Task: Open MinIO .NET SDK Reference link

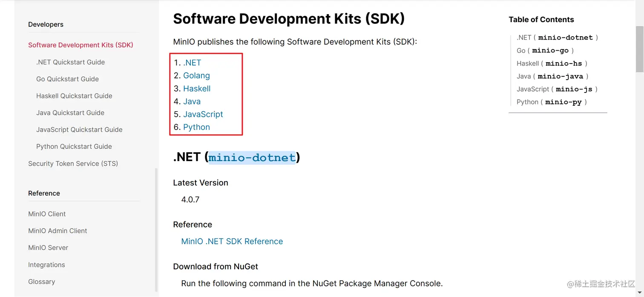Action: pos(232,241)
